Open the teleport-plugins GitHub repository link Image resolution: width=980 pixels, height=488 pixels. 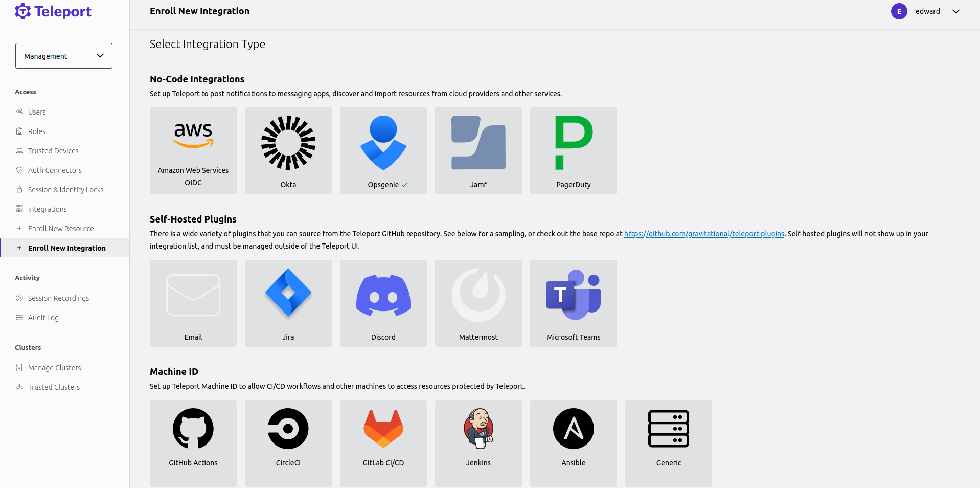[x=703, y=234]
